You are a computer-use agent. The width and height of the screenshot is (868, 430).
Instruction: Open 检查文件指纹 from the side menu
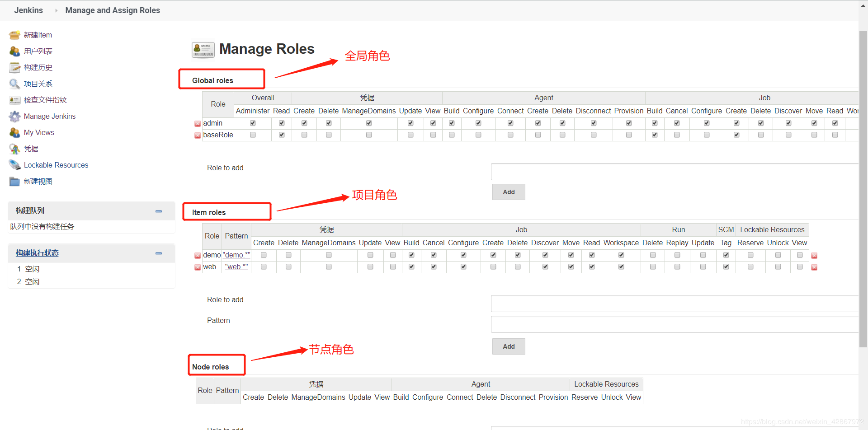[x=45, y=100]
